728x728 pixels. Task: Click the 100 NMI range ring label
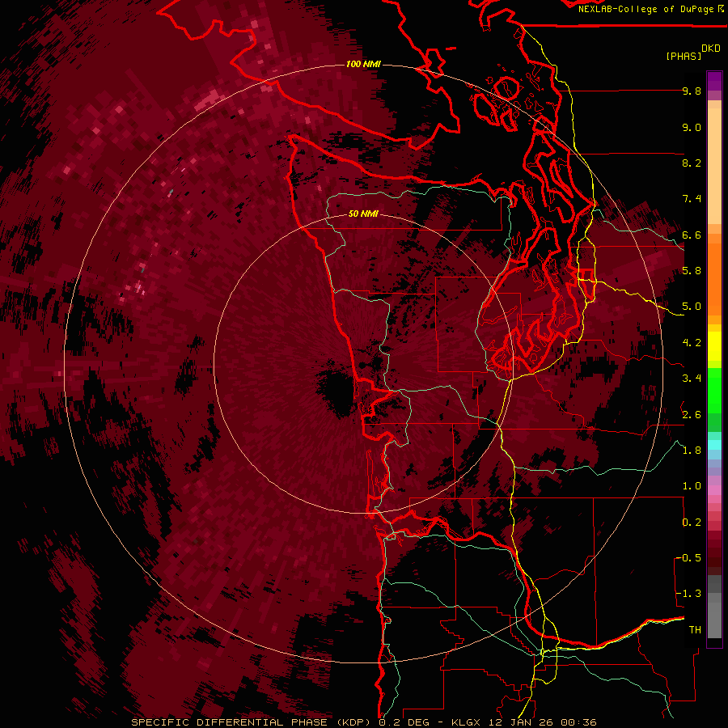(x=363, y=64)
